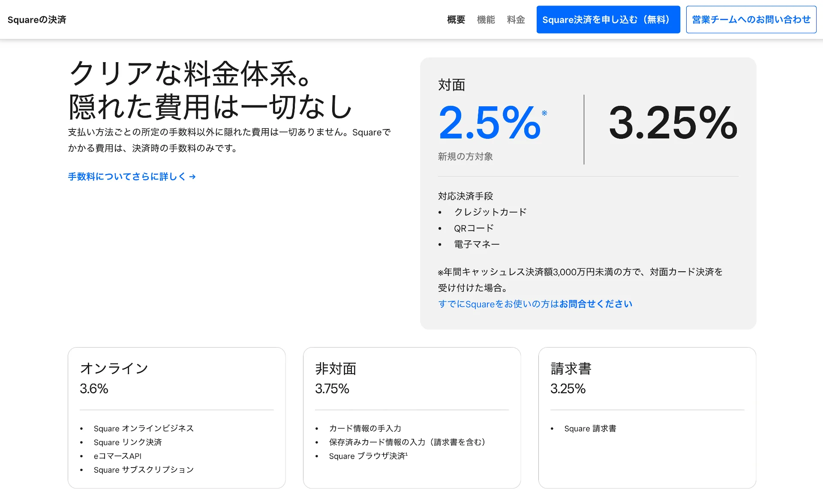Click 営業チームへのお問い合わせ button

(x=751, y=20)
